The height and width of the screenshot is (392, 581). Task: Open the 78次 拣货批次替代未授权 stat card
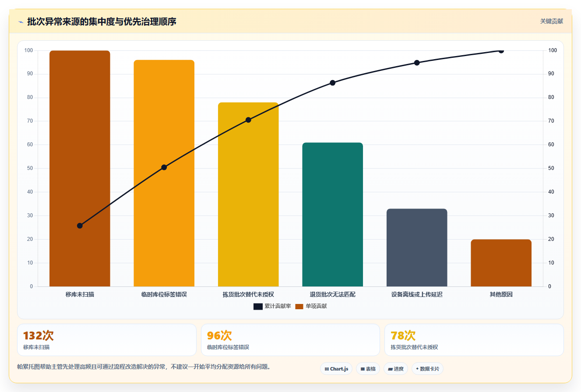[474, 340]
